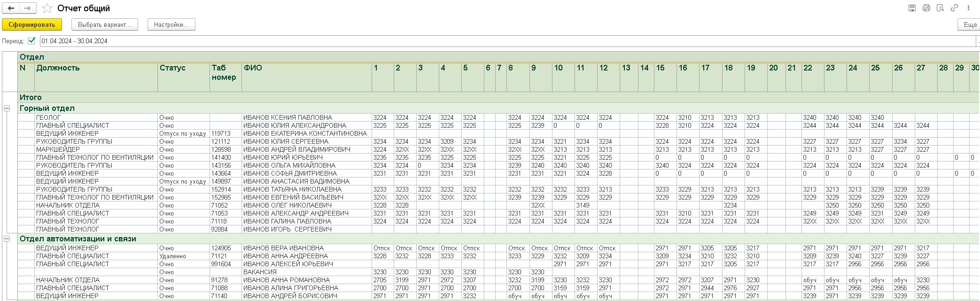This screenshot has width=980, height=301.
Task: Uncheck the Период checkbox
Action: tap(31, 41)
